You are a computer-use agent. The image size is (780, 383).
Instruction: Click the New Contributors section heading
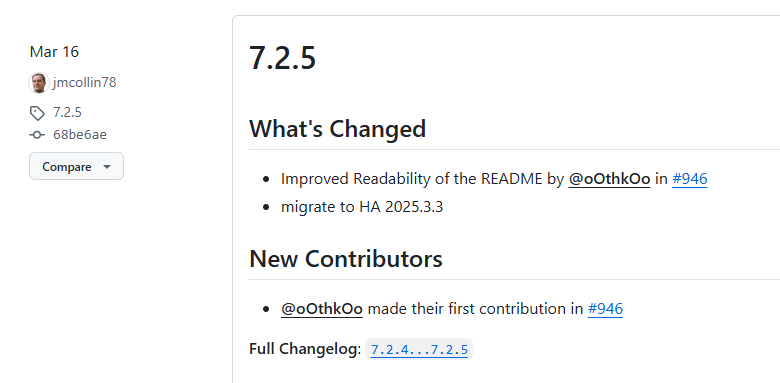(346, 259)
